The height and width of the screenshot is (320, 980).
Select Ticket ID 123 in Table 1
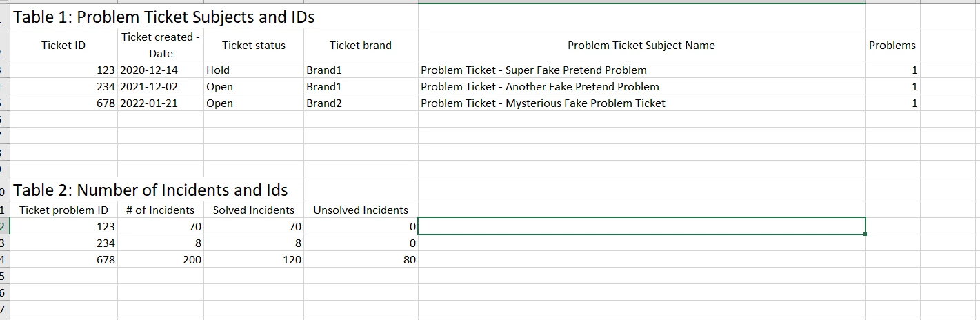(63, 70)
